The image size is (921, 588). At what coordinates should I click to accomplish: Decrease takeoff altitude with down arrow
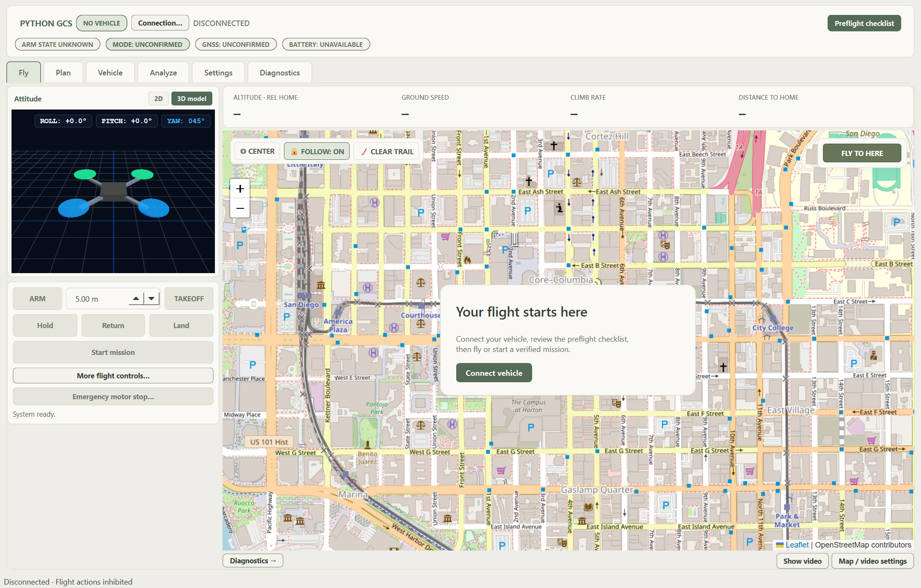point(151,299)
